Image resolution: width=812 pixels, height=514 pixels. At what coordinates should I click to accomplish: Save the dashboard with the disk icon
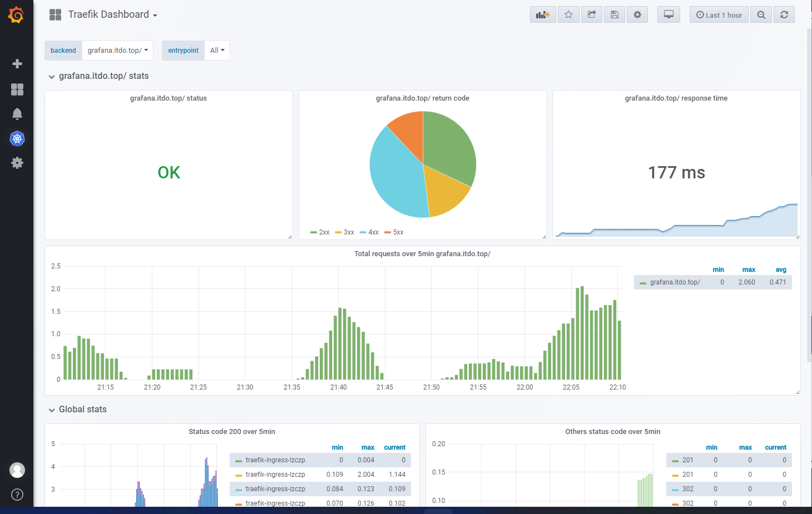click(x=615, y=15)
